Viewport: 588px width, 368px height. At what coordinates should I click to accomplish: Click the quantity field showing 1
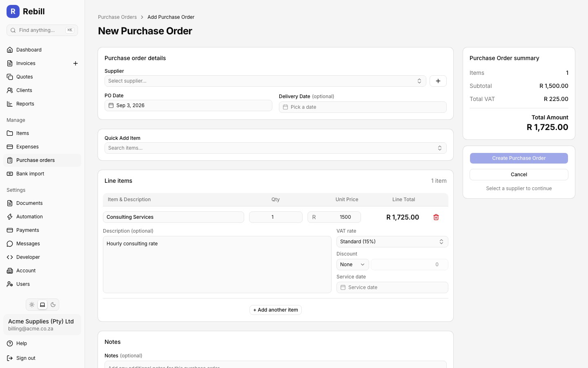coord(276,217)
